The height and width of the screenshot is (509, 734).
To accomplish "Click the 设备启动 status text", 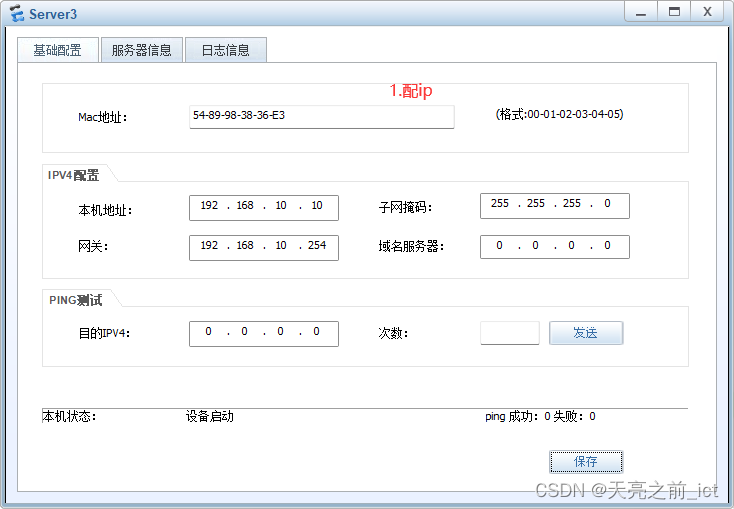I will tap(209, 416).
